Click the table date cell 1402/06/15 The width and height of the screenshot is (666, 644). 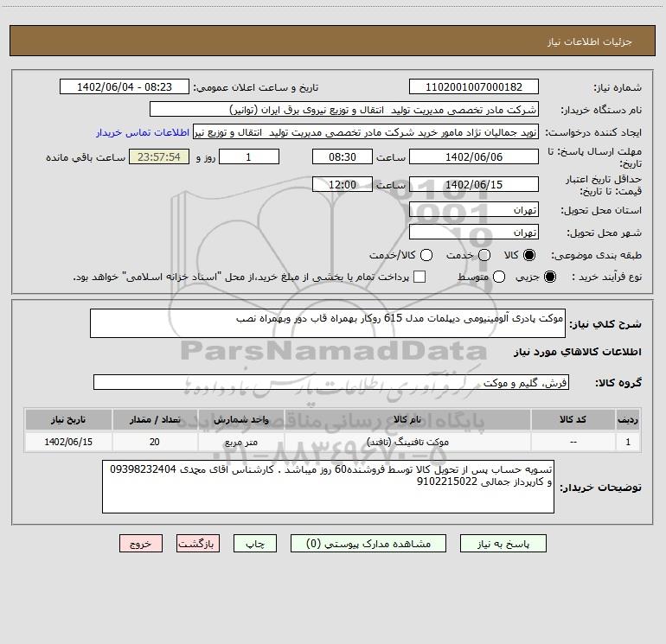(68, 442)
